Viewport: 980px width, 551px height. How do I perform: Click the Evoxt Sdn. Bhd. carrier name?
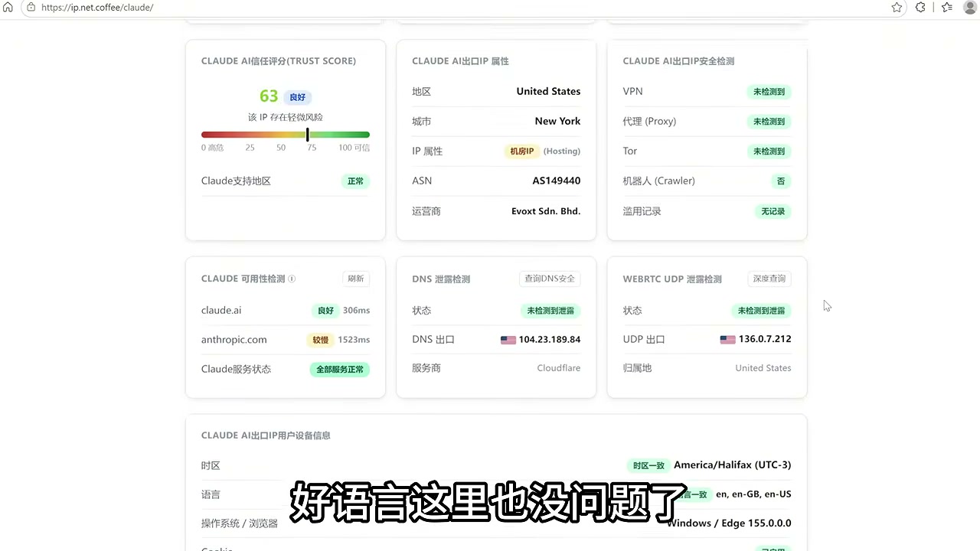[x=546, y=211]
